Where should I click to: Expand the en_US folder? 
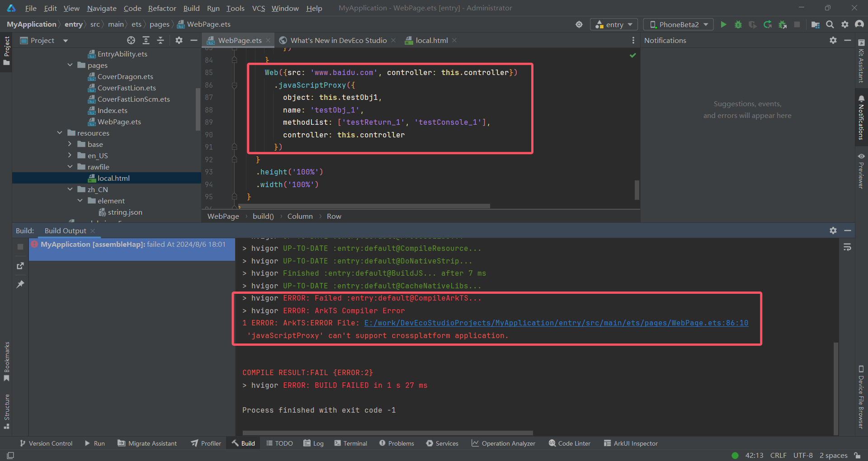(x=70, y=155)
